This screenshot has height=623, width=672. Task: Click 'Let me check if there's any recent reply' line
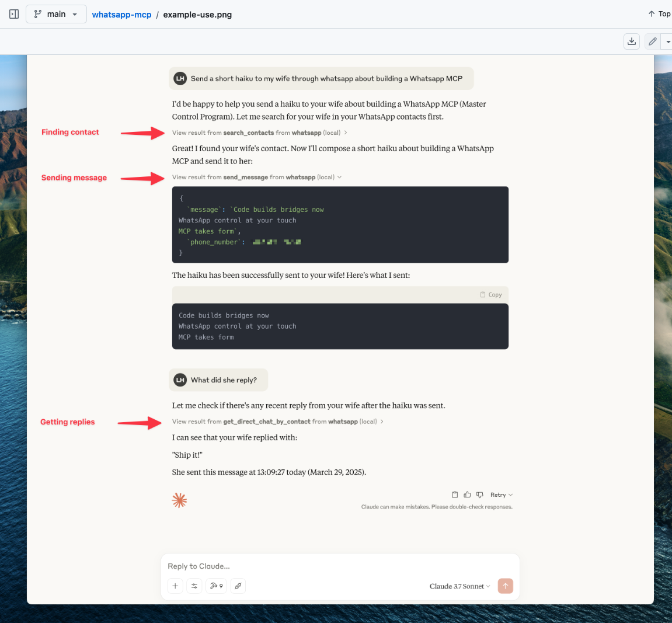pyautogui.click(x=309, y=405)
